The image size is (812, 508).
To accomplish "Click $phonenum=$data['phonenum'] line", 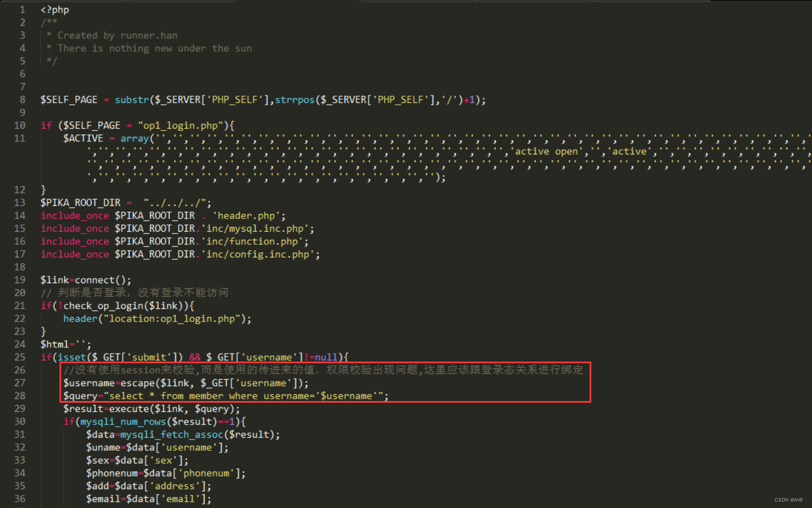I will click(166, 473).
